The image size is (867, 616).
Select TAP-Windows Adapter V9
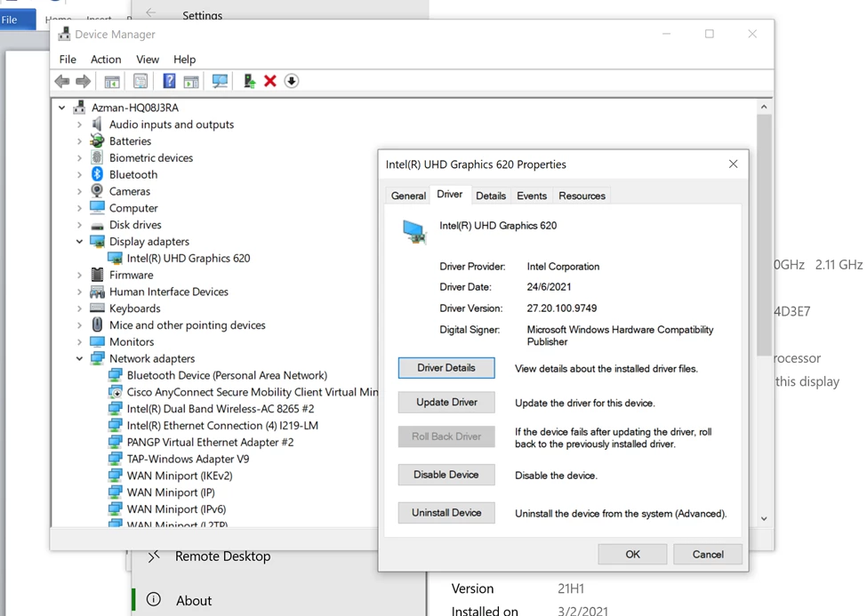(x=188, y=459)
